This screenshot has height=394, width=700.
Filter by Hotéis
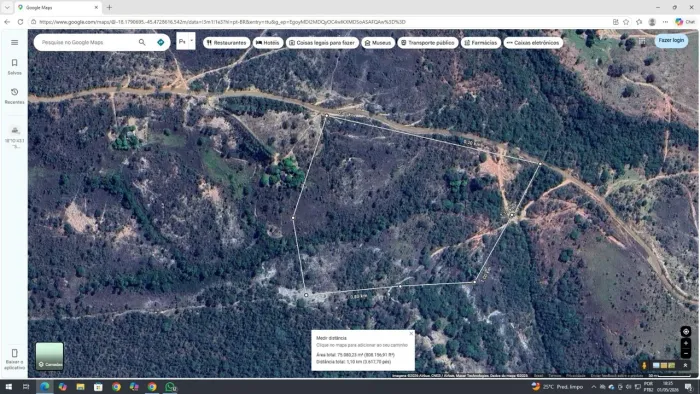pyautogui.click(x=268, y=43)
